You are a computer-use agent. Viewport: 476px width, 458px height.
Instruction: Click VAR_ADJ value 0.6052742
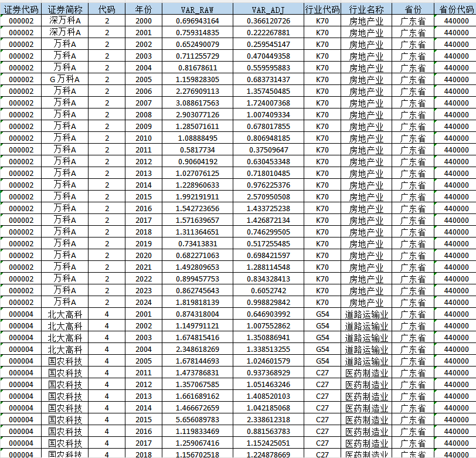(268, 291)
